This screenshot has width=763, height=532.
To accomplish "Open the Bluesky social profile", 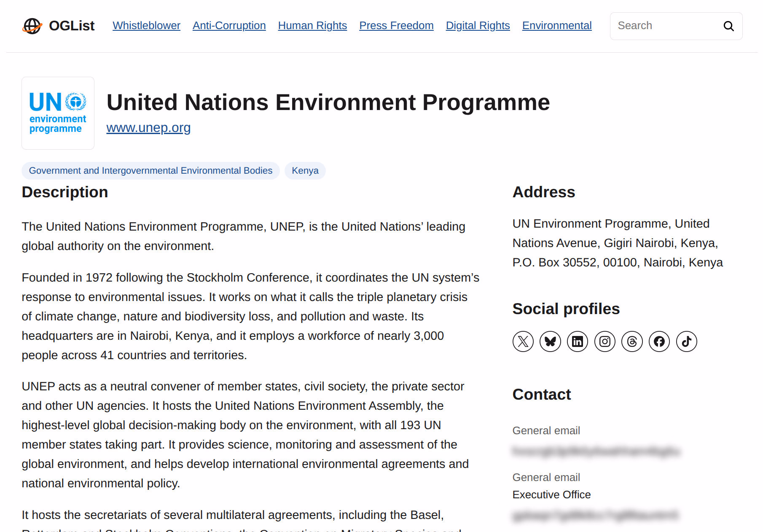I will point(550,341).
